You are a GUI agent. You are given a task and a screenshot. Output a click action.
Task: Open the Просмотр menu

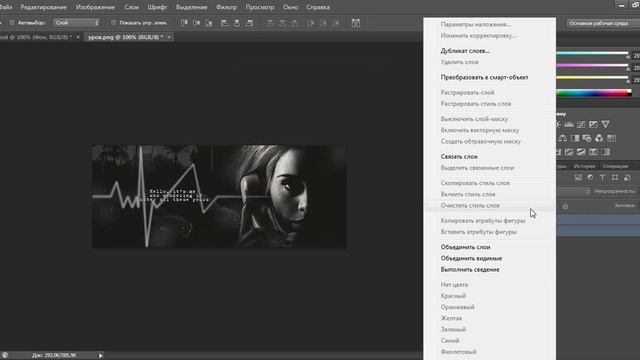pyautogui.click(x=260, y=7)
